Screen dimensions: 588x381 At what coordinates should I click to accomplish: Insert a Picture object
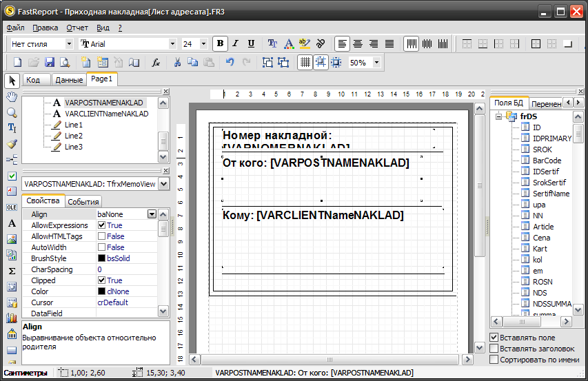tap(12, 239)
